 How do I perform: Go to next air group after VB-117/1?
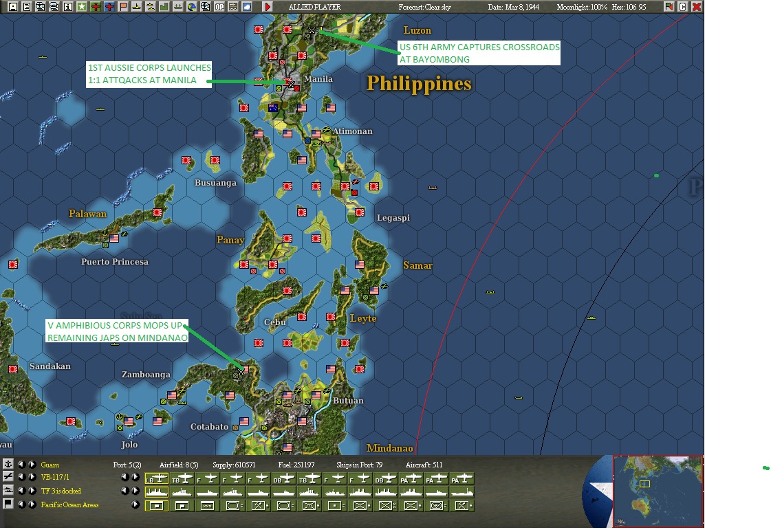pos(32,476)
